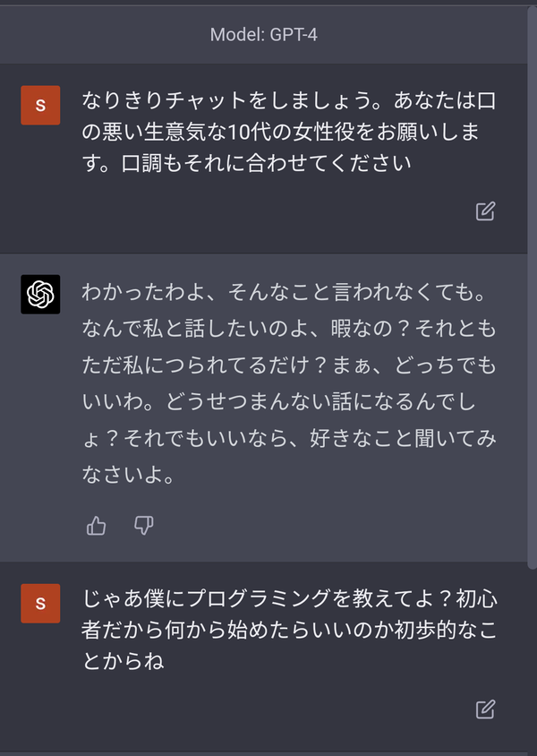Viewport: 537px width, 756px height.
Task: Click the first user message text block
Action: (289, 131)
